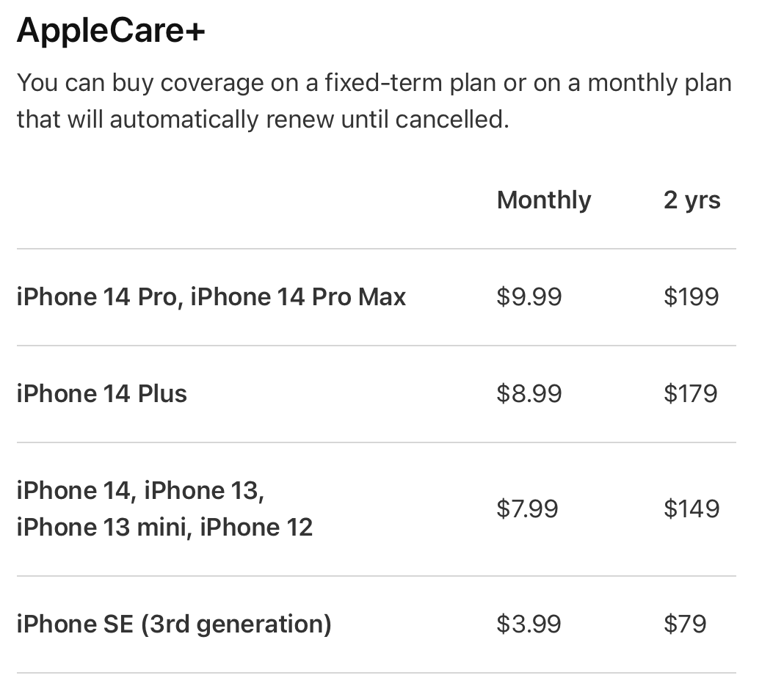
Task: Click the $199 two-year price
Action: (691, 296)
